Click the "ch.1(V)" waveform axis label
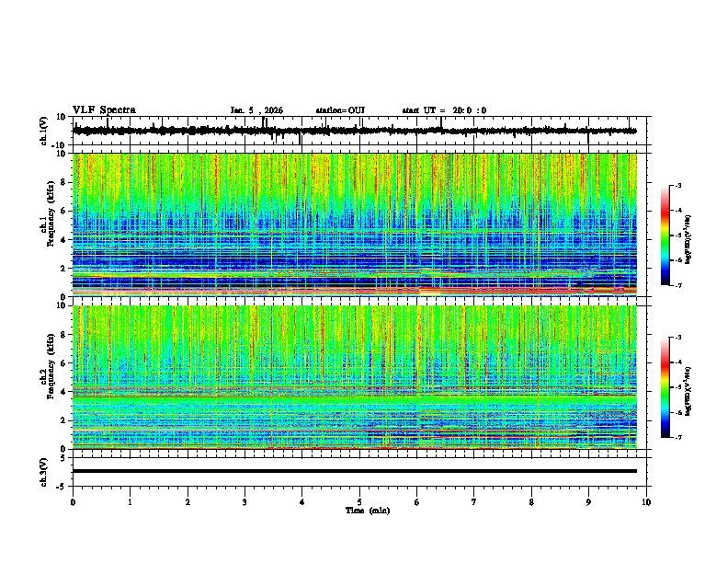This screenshot has height=563, width=728. [x=44, y=131]
